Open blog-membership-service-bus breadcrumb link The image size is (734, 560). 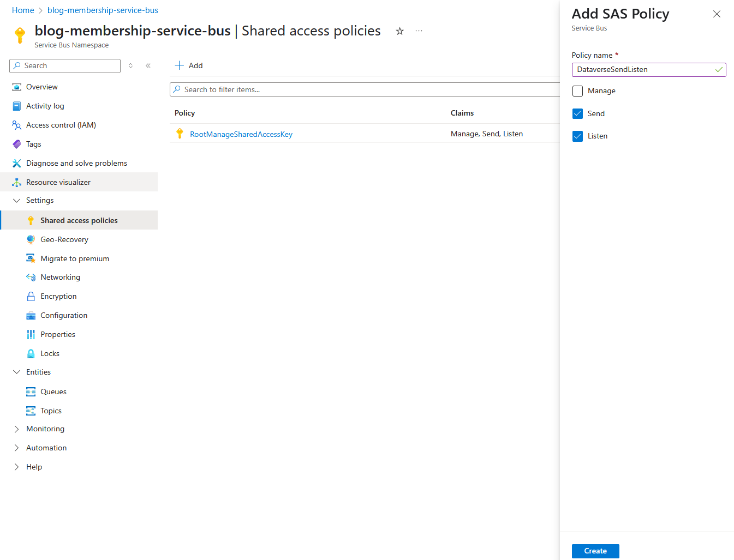coord(103,10)
